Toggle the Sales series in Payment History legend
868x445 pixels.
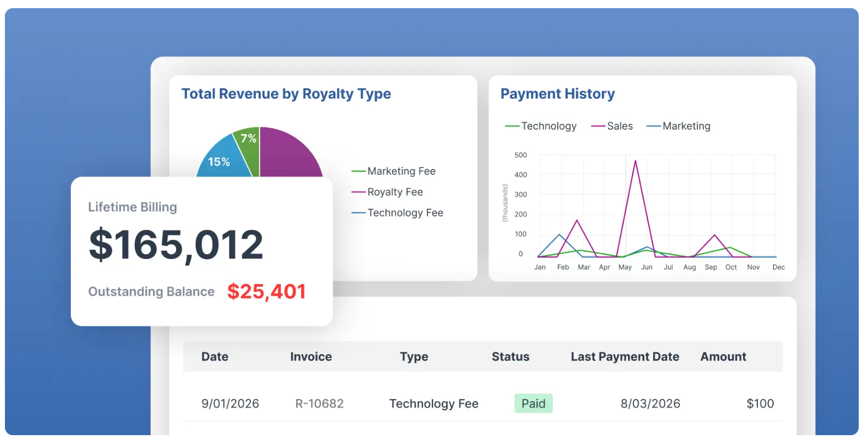612,126
